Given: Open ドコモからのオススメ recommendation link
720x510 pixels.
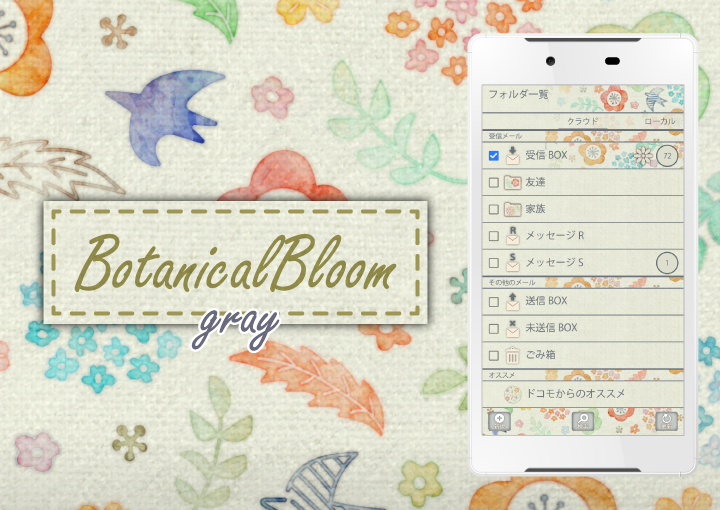Looking at the screenshot, I should 575,394.
